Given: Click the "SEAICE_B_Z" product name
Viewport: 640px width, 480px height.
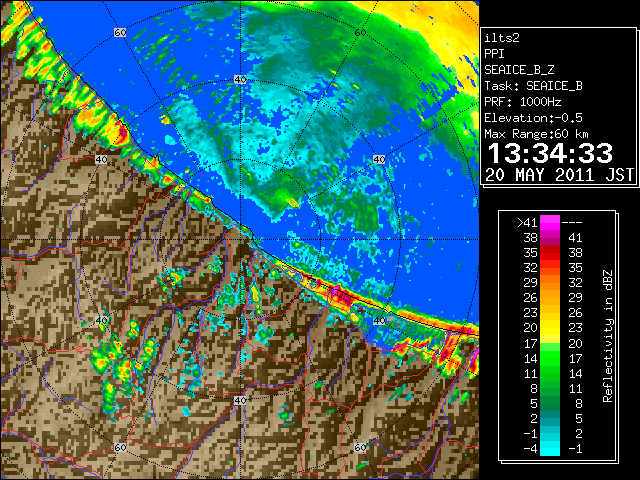Looking at the screenshot, I should click(x=519, y=70).
